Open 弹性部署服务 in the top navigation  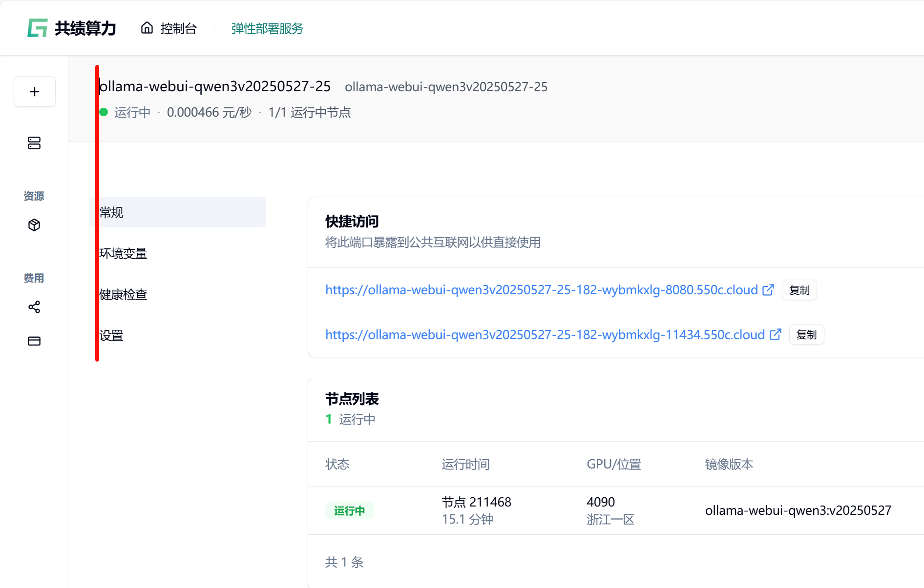(x=267, y=29)
